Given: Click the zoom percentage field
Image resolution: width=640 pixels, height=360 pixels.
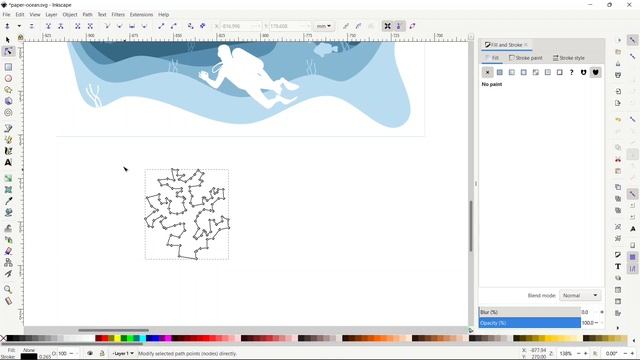Looking at the screenshot, I should pyautogui.click(x=566, y=353).
